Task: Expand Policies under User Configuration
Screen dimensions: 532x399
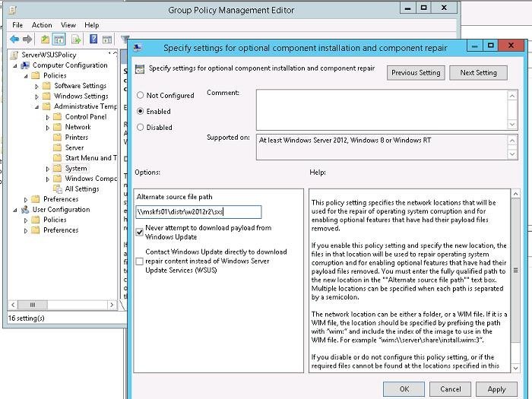Action: coord(26,220)
